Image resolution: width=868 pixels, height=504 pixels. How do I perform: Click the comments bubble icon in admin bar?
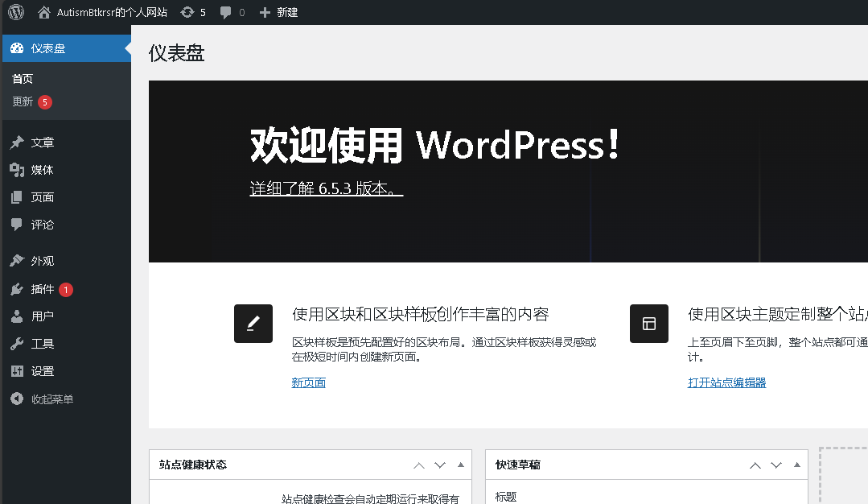(225, 12)
